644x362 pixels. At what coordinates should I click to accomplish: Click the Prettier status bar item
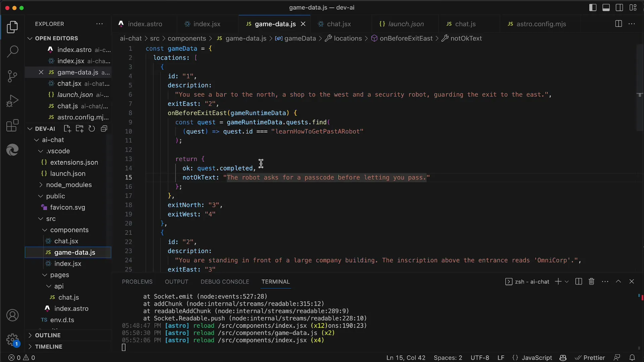coord(590,358)
